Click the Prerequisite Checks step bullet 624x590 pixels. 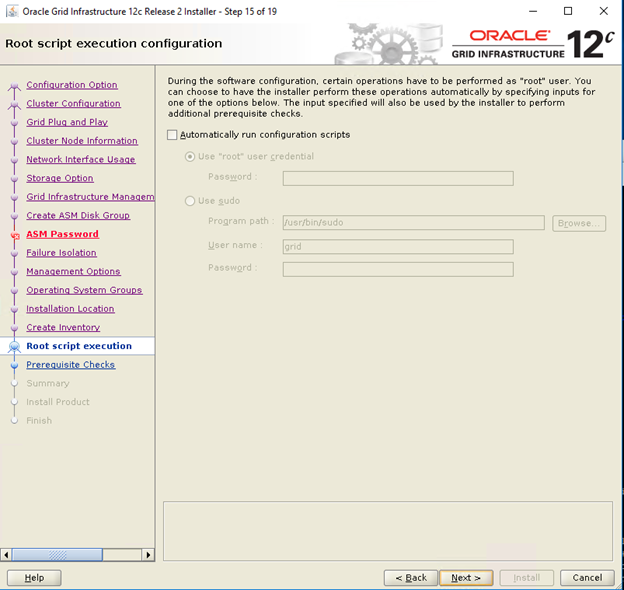[14, 365]
